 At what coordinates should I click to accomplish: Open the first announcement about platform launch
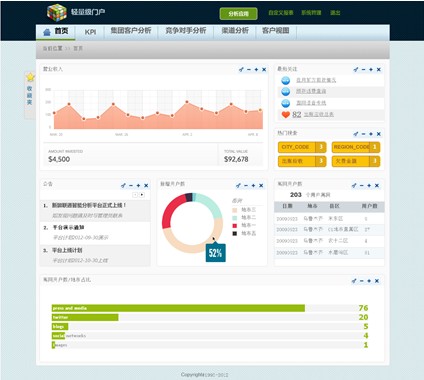tap(89, 205)
